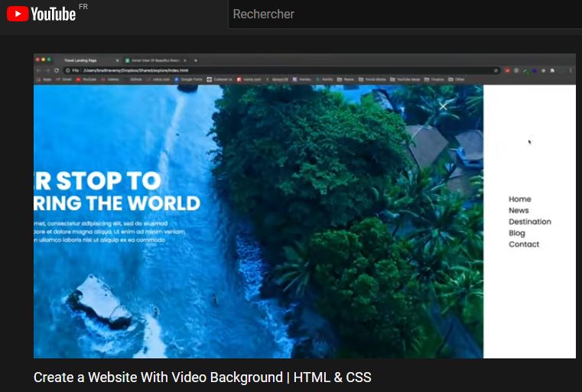Expand the Social Media bookmarks folder
Image resolution: width=582 pixels, height=392 pixels.
click(372, 79)
